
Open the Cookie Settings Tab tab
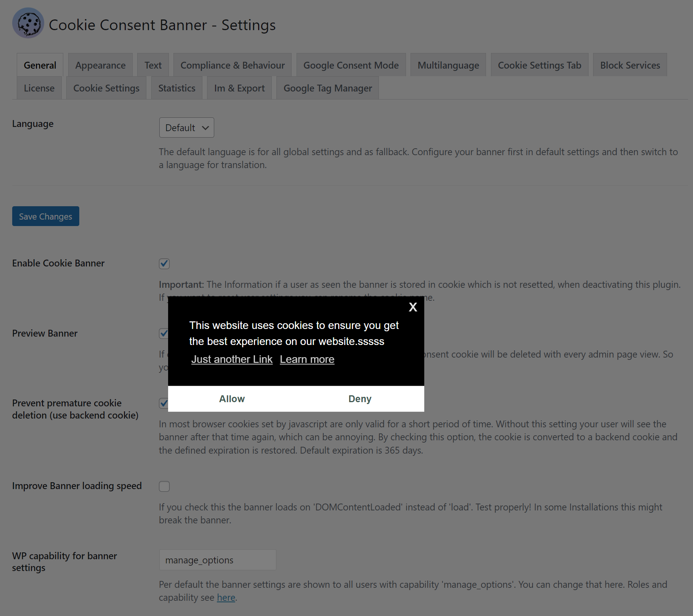(540, 65)
